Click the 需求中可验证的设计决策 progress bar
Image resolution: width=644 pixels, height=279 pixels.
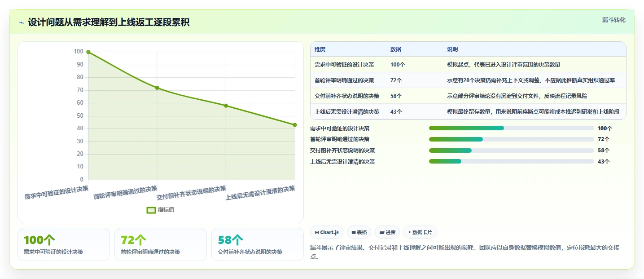pos(512,128)
